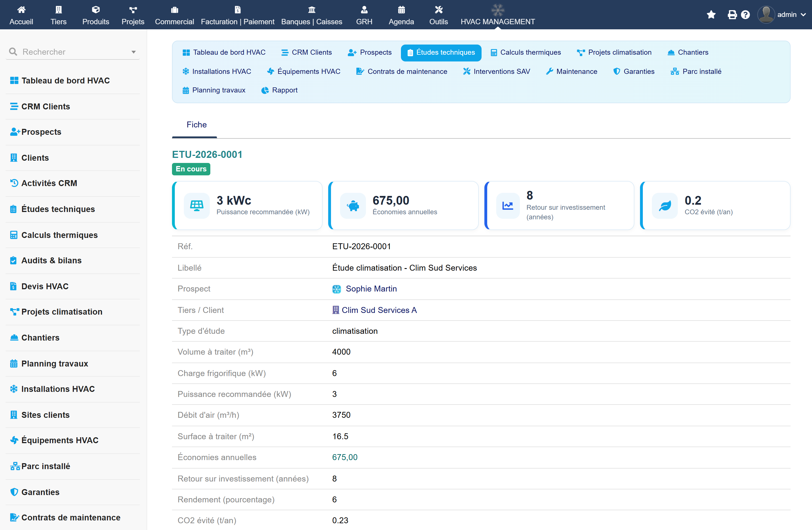
Task: Open the Agenda calendar icon
Action: 401,10
